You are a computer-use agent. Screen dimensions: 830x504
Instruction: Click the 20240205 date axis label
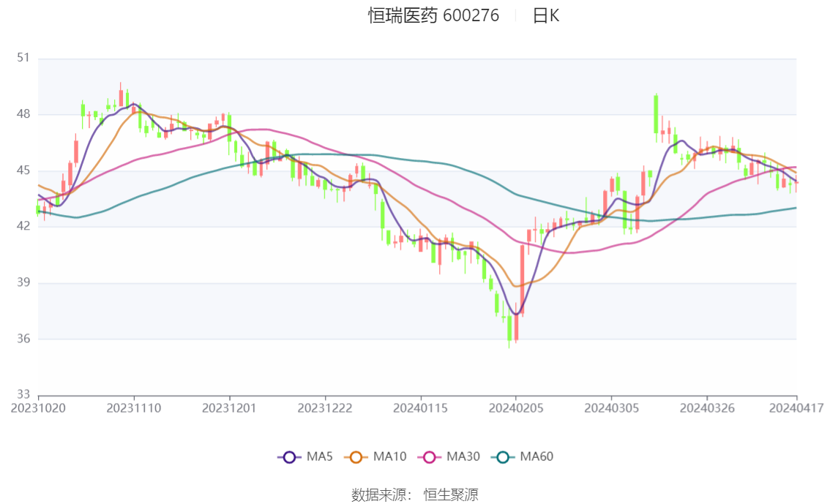[516, 408]
